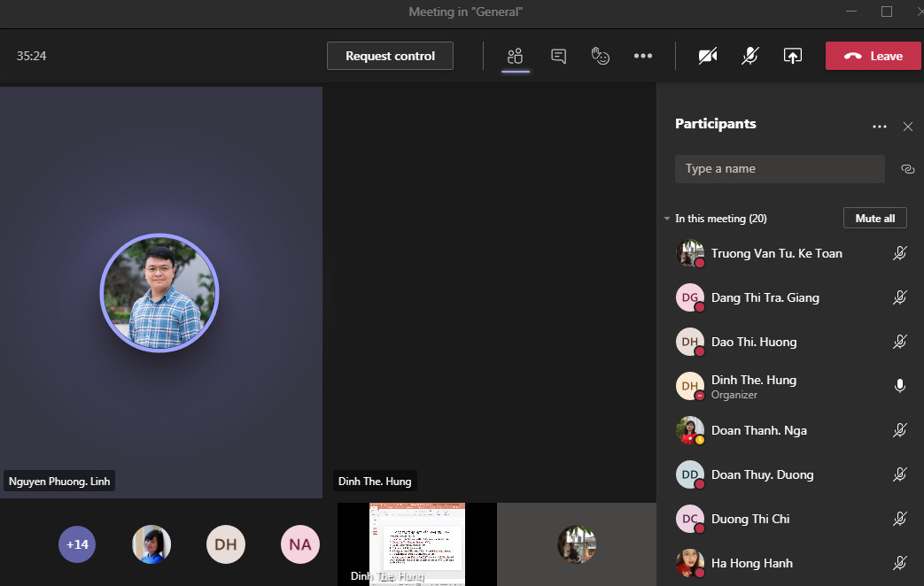This screenshot has height=586, width=924.
Task: Click muted mic icon beside Truong Van Tu
Action: [x=900, y=253]
